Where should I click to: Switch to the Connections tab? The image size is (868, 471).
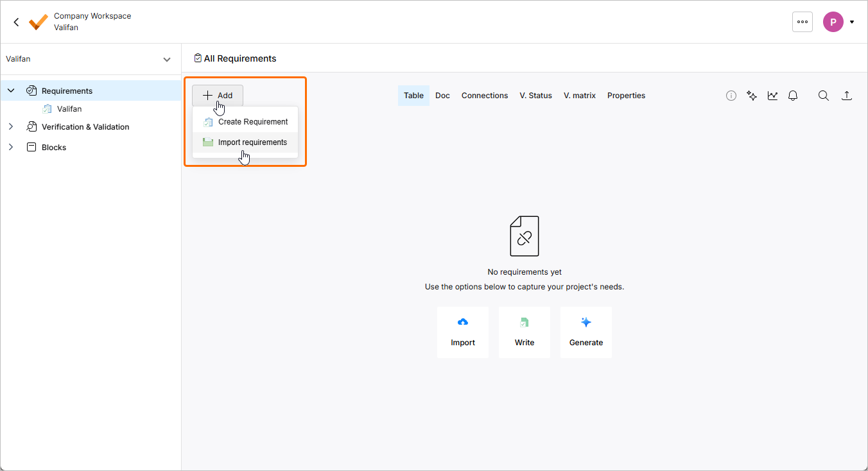pyautogui.click(x=485, y=96)
